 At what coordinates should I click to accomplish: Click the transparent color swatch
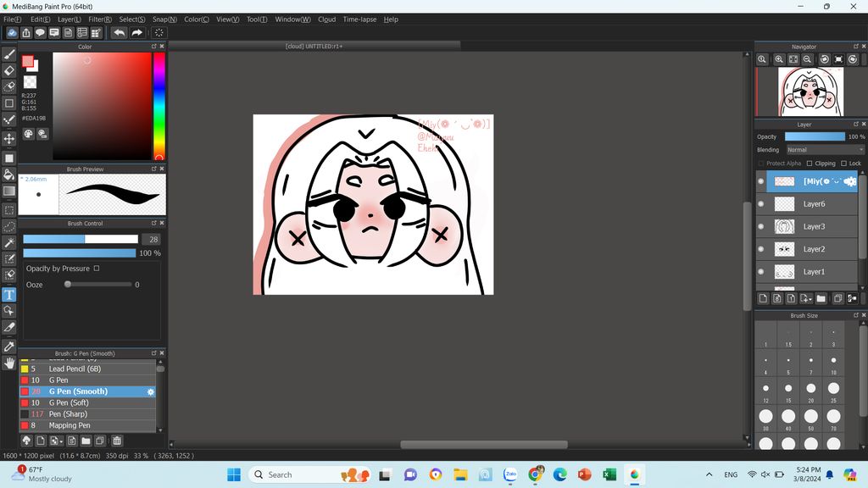pyautogui.click(x=30, y=82)
